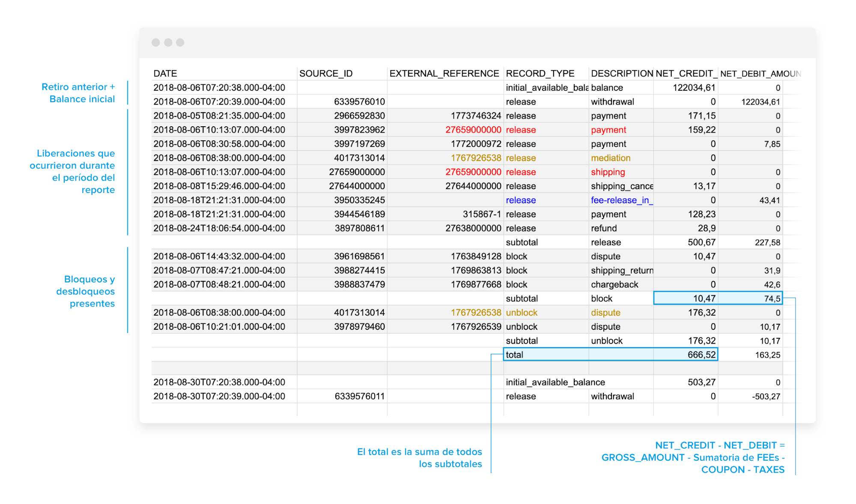Click the red 'shipping' description cell
Viewport: 856px width, 504px height.
tap(621, 172)
